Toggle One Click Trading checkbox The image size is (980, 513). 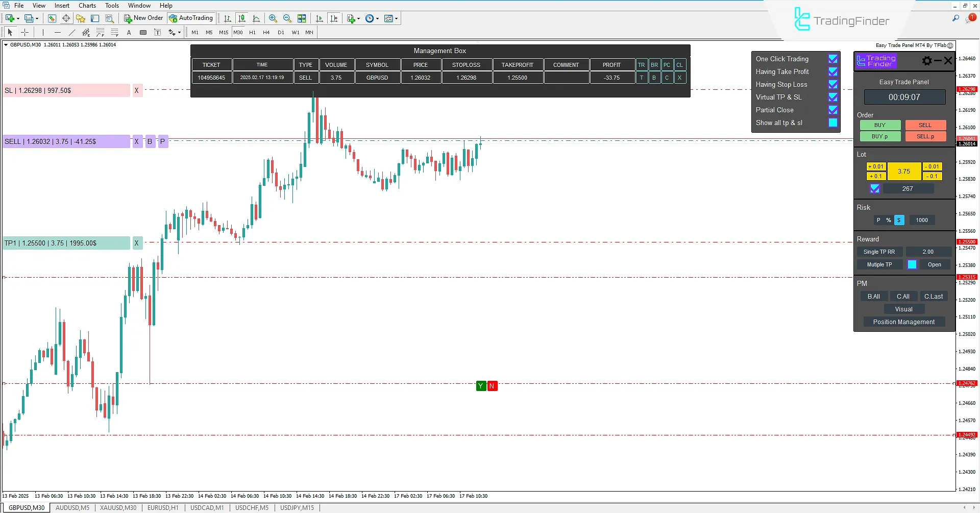click(833, 59)
